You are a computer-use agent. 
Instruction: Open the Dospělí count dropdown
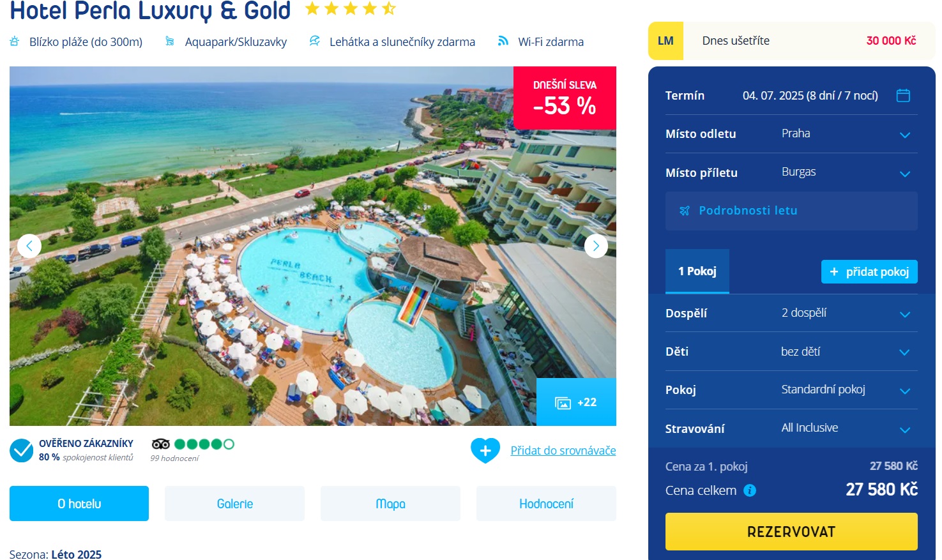[x=791, y=313]
